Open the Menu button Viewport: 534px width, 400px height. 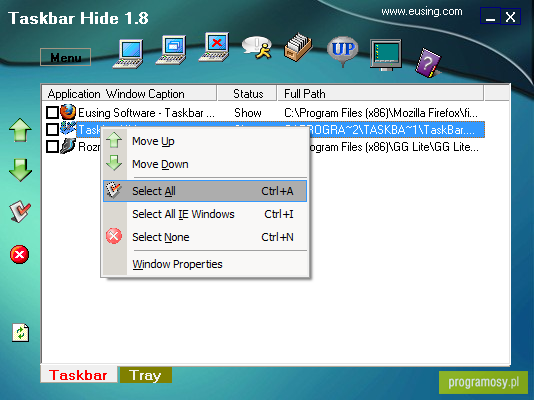65,57
